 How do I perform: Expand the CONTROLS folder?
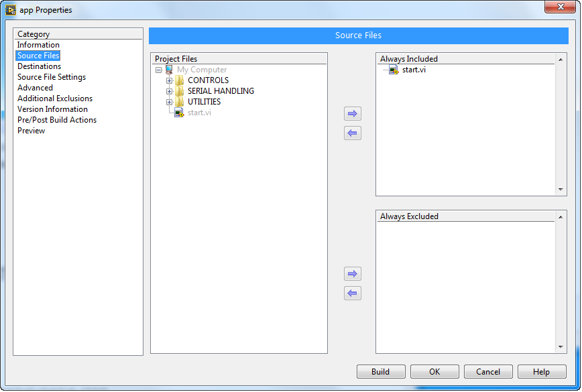(169, 80)
